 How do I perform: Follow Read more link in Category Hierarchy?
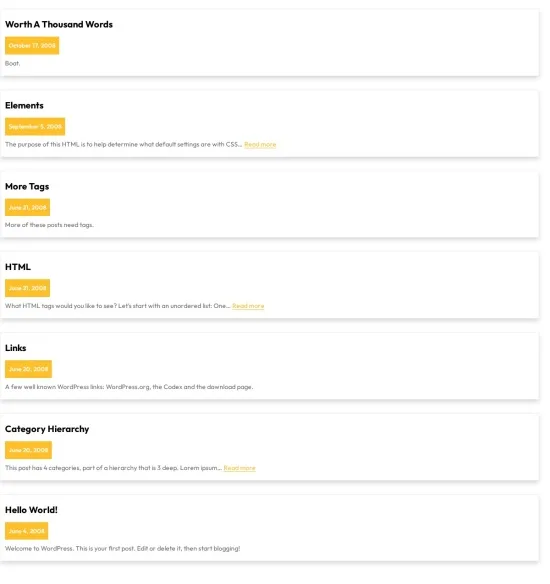click(x=239, y=468)
